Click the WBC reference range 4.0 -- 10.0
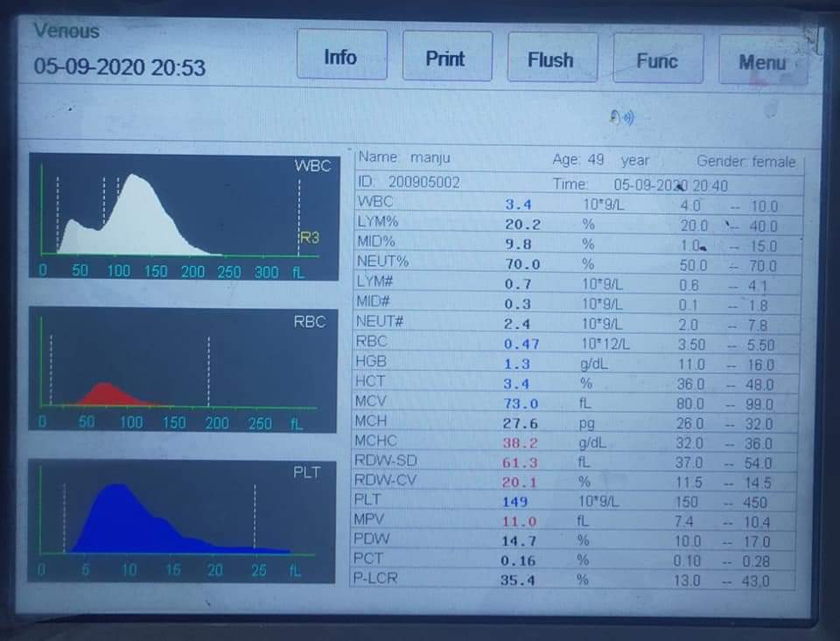The height and width of the screenshot is (641, 840). (x=729, y=206)
